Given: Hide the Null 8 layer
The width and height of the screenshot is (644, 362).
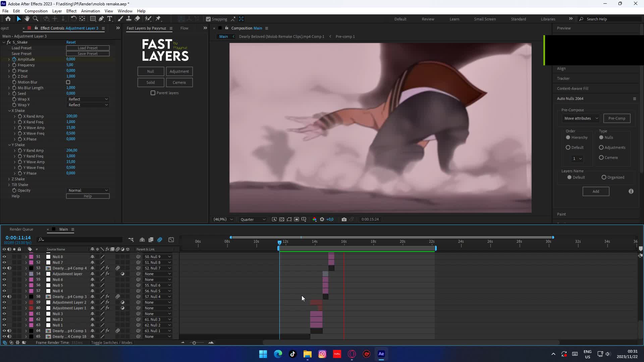Looking at the screenshot, I should [x=4, y=257].
